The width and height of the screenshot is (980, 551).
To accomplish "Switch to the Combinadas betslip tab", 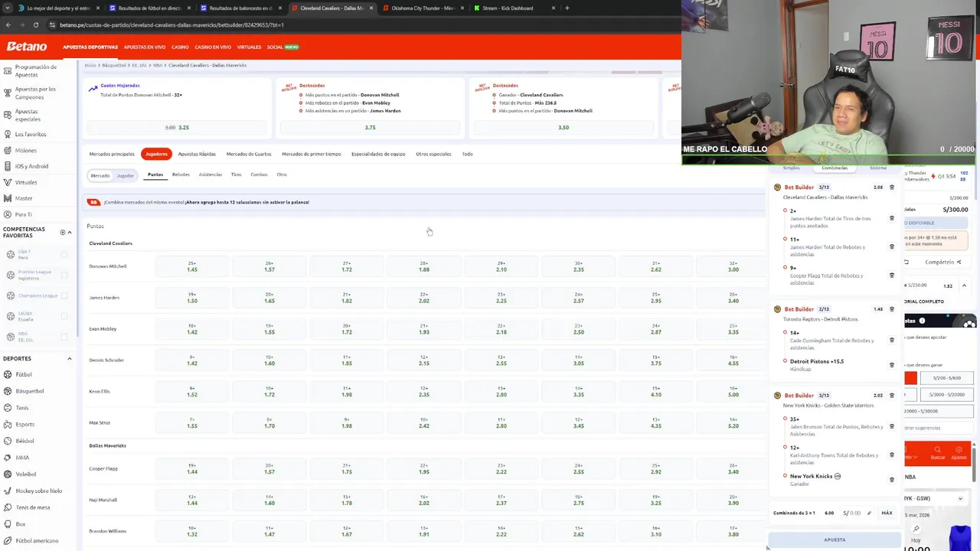I will tap(835, 168).
